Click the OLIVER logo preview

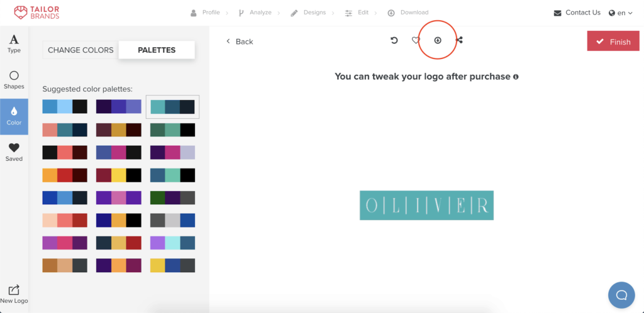pos(426,206)
